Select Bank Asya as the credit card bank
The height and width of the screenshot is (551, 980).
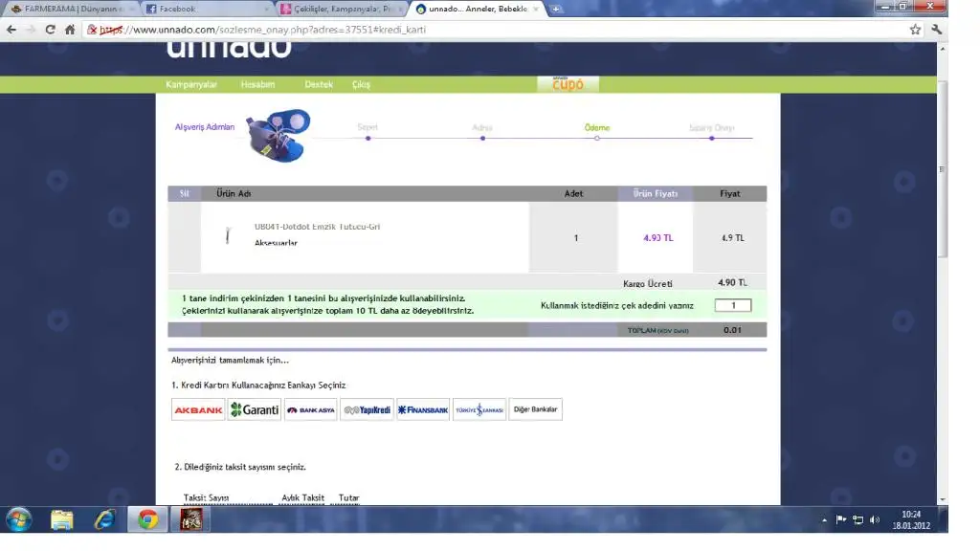(311, 409)
